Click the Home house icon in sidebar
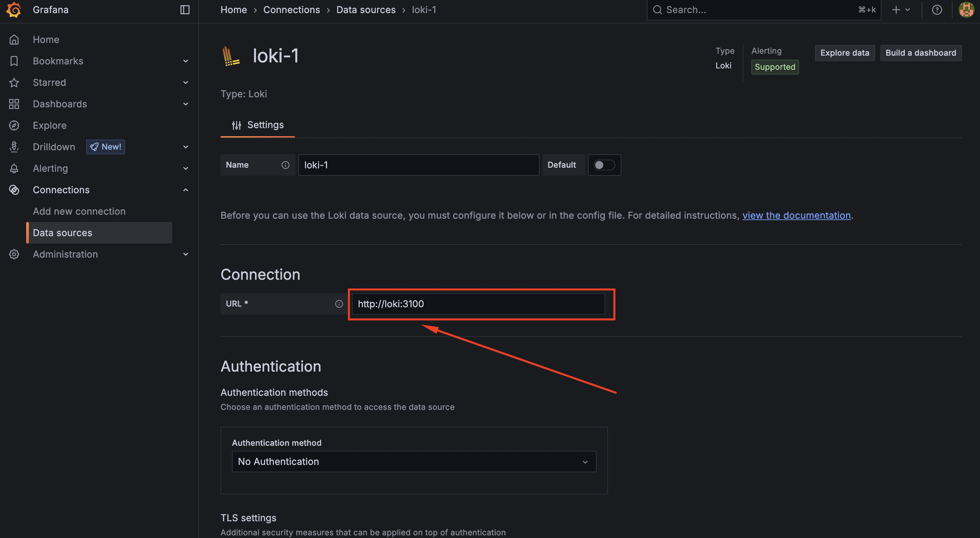This screenshot has width=980, height=538. click(14, 40)
